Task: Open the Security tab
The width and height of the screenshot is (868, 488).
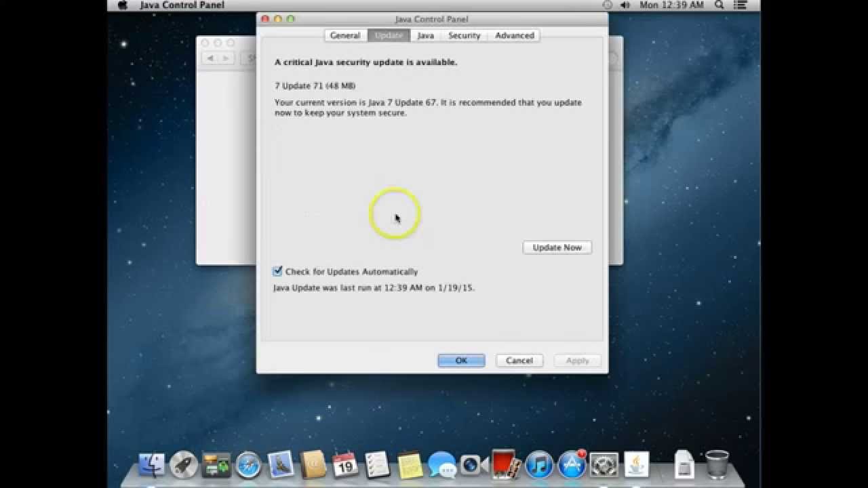Action: 464,35
